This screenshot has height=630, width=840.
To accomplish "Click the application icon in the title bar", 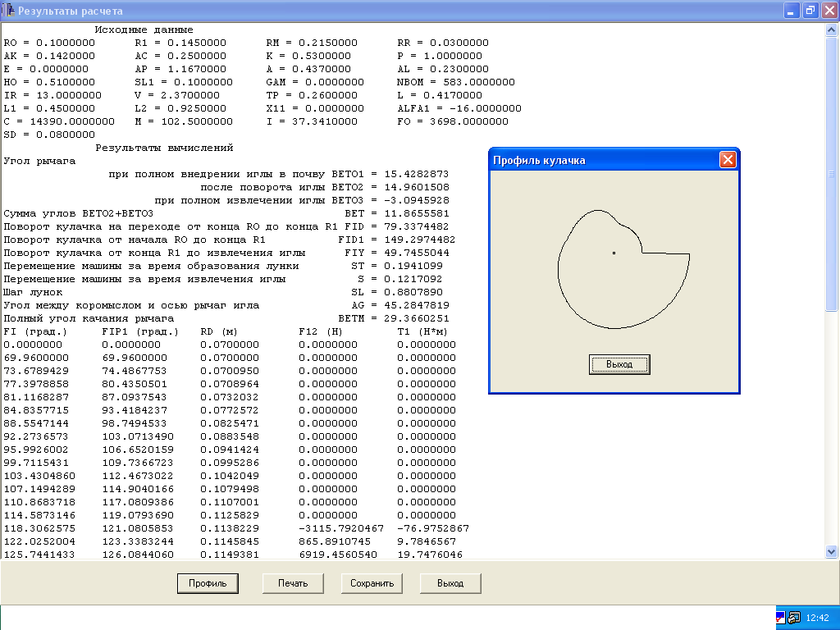I will coord(10,11).
